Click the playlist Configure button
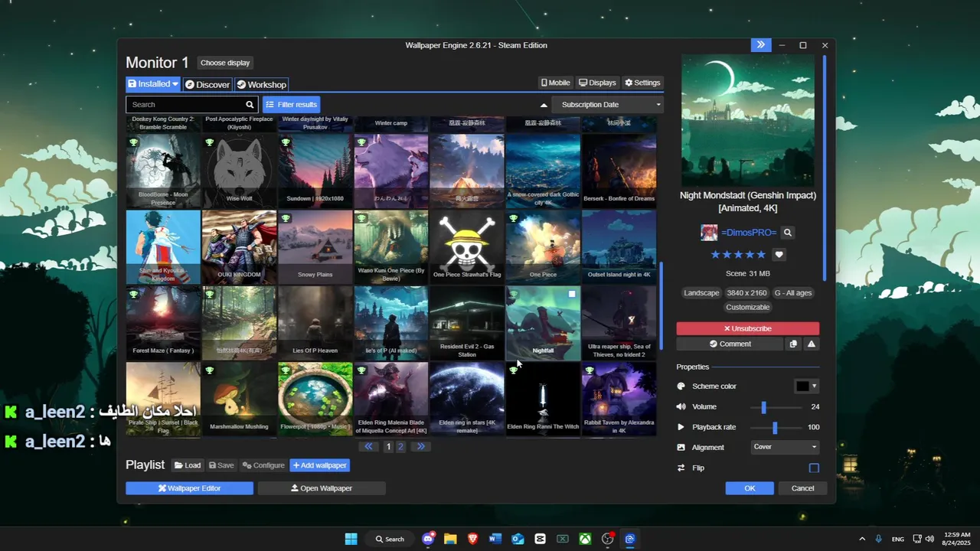The height and width of the screenshot is (551, 980). [x=263, y=465]
